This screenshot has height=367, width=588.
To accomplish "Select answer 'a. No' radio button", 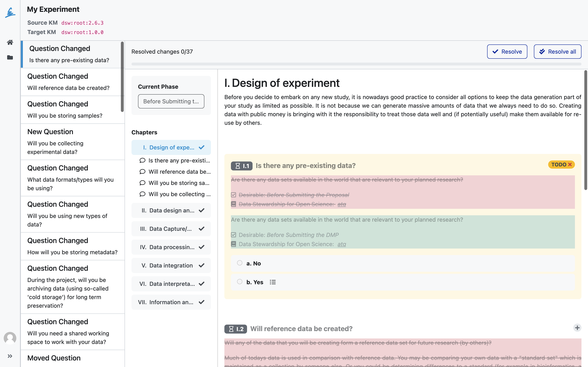I will (x=239, y=263).
